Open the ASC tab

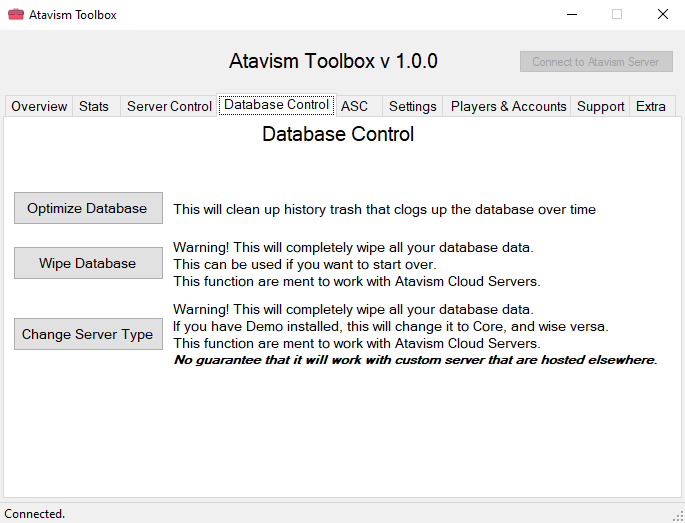[354, 106]
